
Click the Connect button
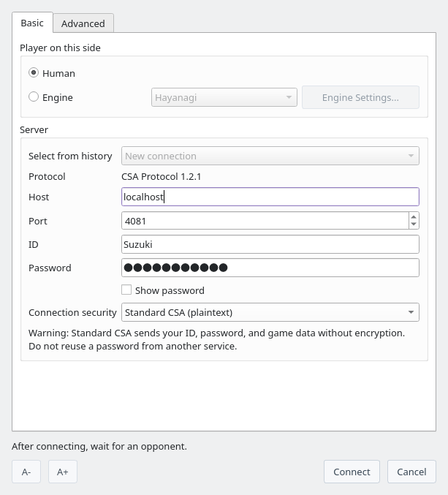(352, 472)
